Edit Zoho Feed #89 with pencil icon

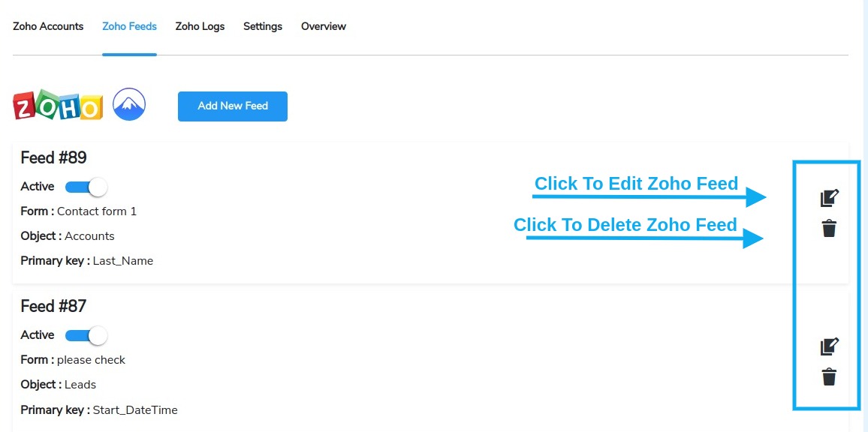(829, 197)
